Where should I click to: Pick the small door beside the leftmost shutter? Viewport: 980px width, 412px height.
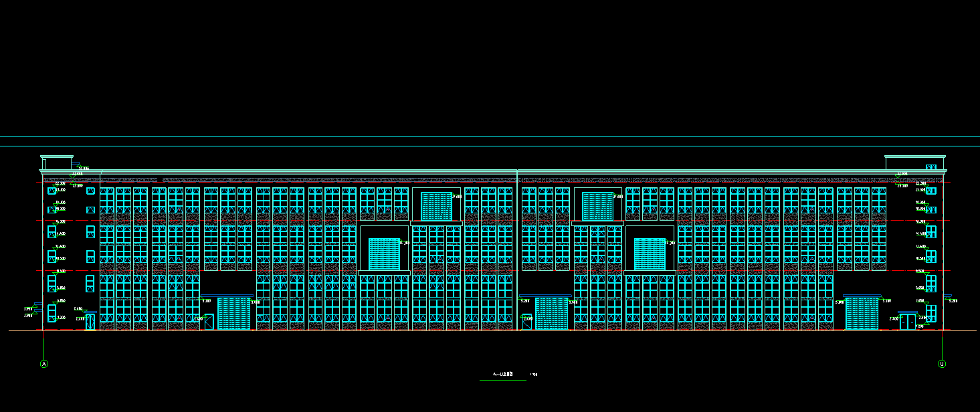(x=209, y=322)
